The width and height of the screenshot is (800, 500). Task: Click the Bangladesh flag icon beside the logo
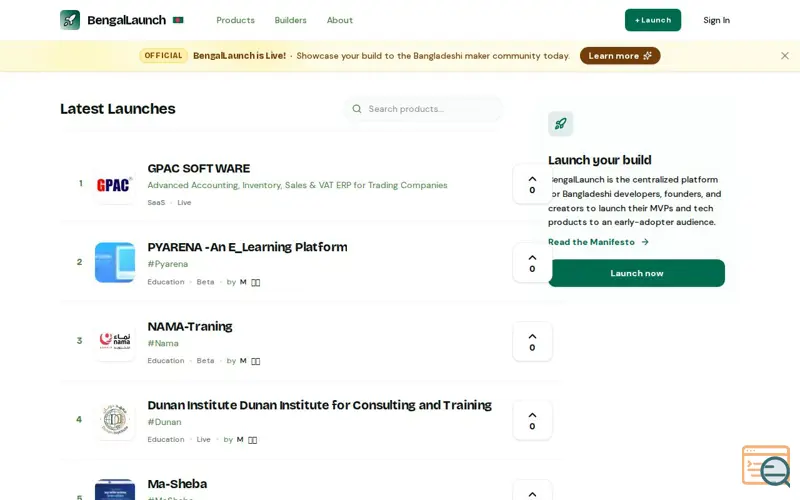tap(178, 20)
